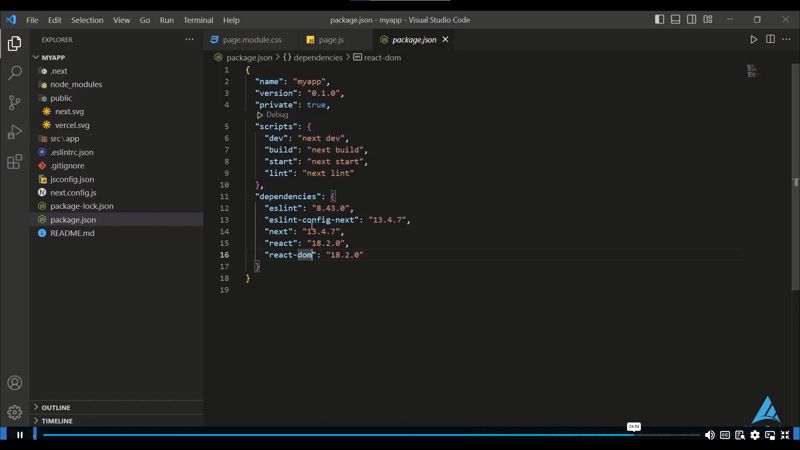Switch to the page.js tab
This screenshot has height=450, width=800.
325,39
